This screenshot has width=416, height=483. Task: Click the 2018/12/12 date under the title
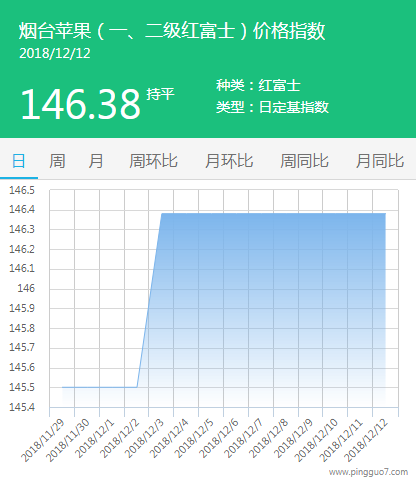coord(55,54)
